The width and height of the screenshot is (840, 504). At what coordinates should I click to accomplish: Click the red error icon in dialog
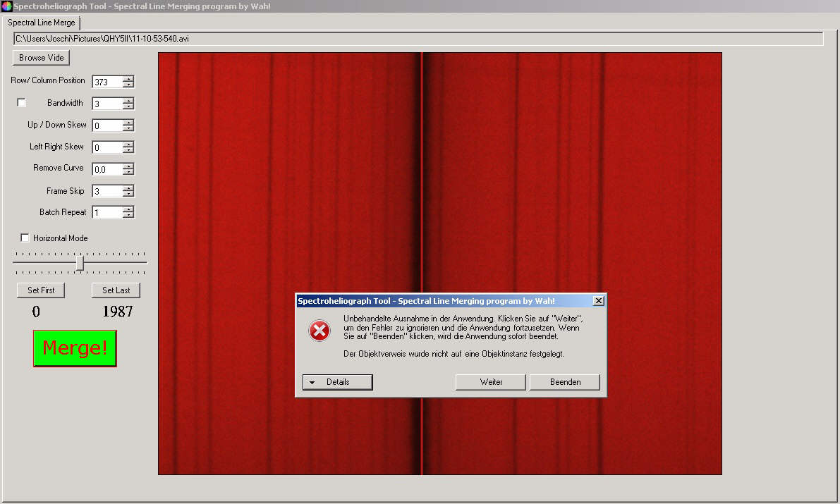319,330
